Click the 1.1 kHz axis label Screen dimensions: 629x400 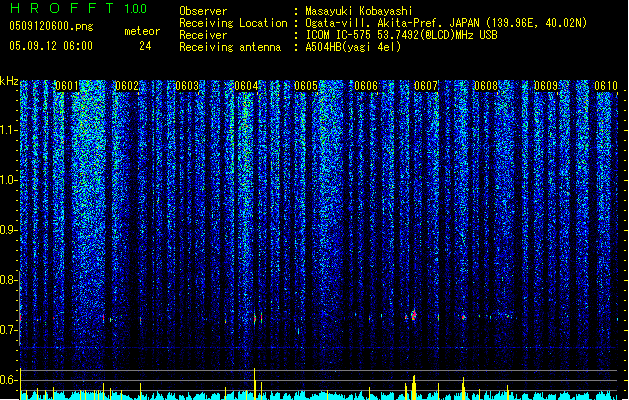pyautogui.click(x=9, y=130)
